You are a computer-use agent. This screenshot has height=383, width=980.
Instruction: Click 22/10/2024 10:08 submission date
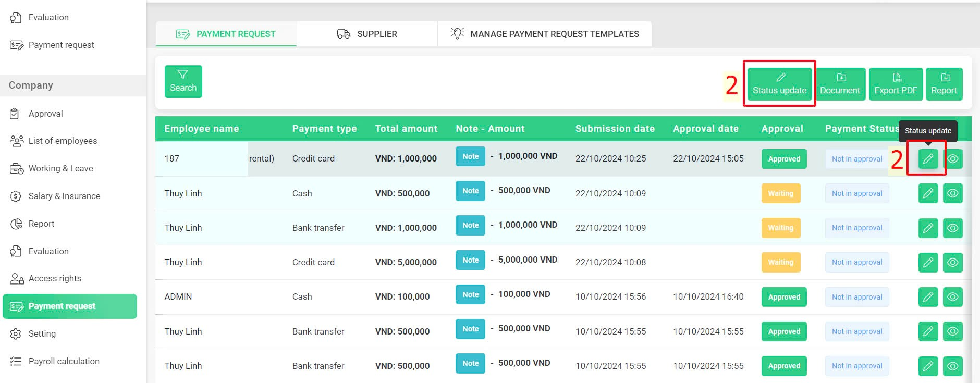click(x=610, y=262)
